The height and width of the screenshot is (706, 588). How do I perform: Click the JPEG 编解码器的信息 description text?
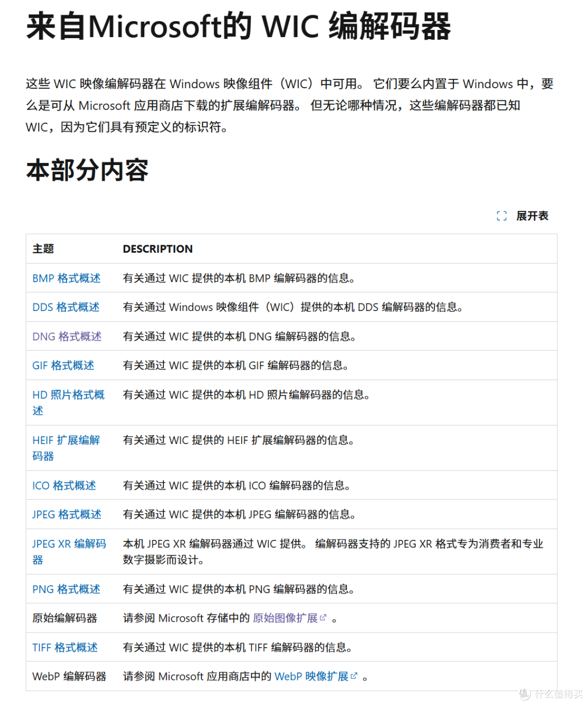pyautogui.click(x=240, y=514)
